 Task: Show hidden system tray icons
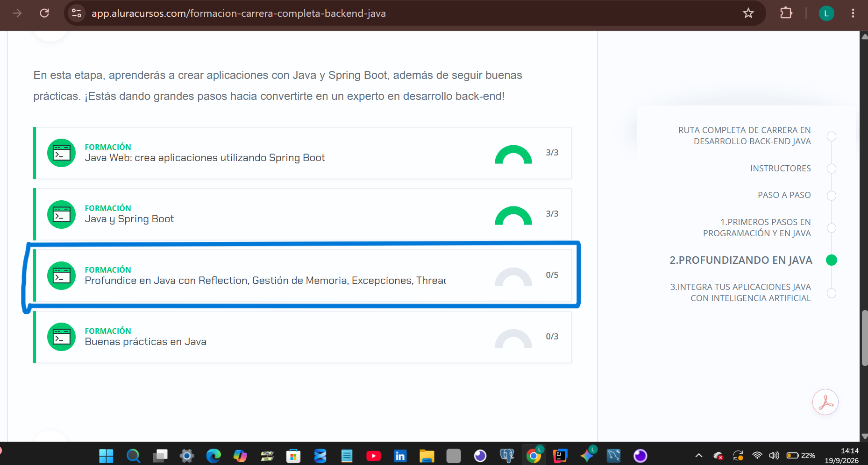tap(699, 456)
